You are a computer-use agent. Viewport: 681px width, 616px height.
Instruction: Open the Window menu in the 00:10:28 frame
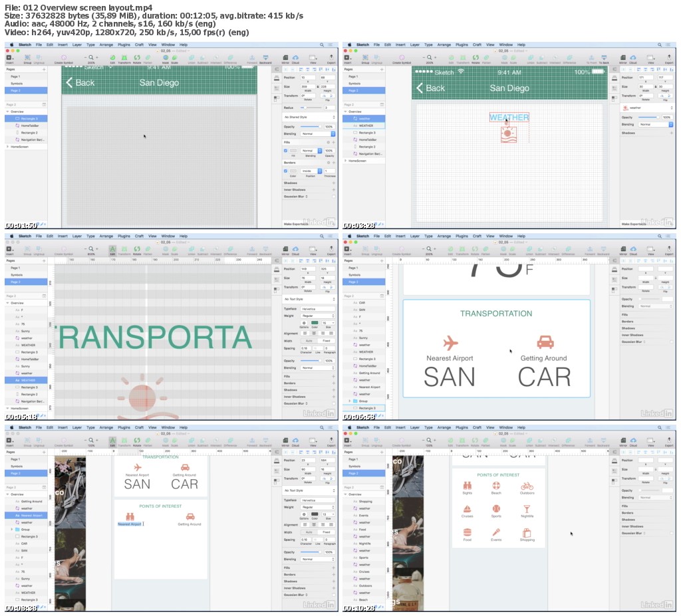[x=505, y=427]
